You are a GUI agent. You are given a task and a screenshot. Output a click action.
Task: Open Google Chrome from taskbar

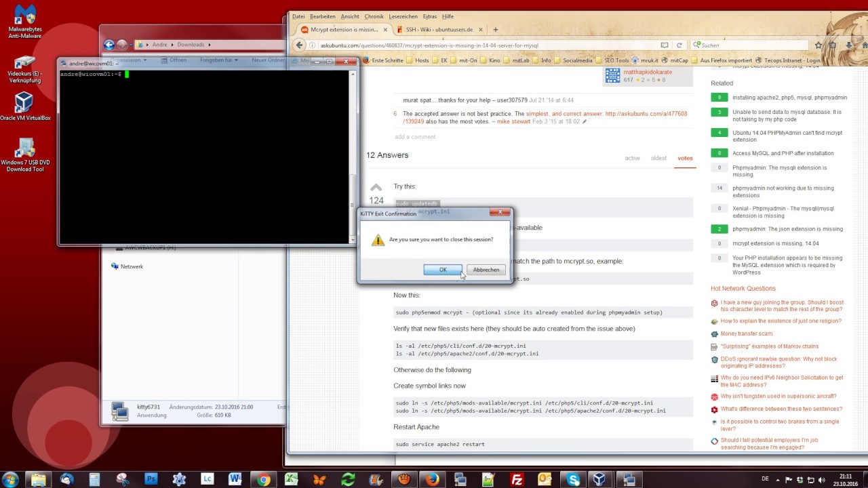point(263,479)
